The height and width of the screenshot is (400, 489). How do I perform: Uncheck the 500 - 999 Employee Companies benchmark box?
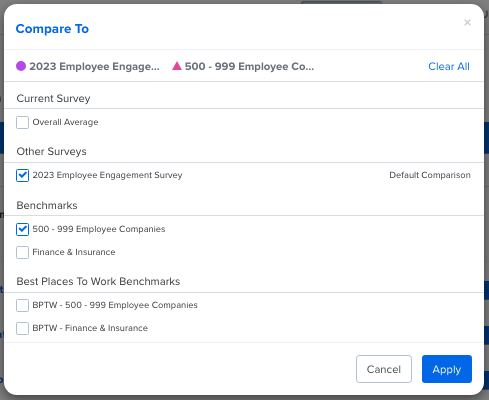coord(22,229)
